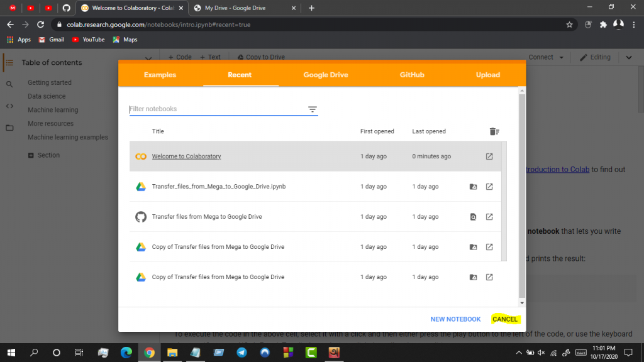Show hidden system tray icons chevron
This screenshot has width=644, height=362.
[519, 352]
